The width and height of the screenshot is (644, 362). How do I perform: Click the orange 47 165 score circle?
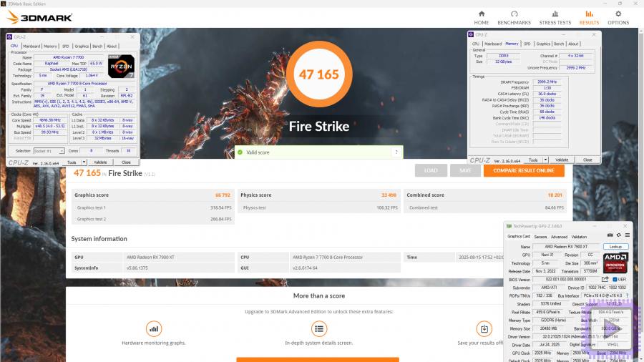(x=318, y=74)
